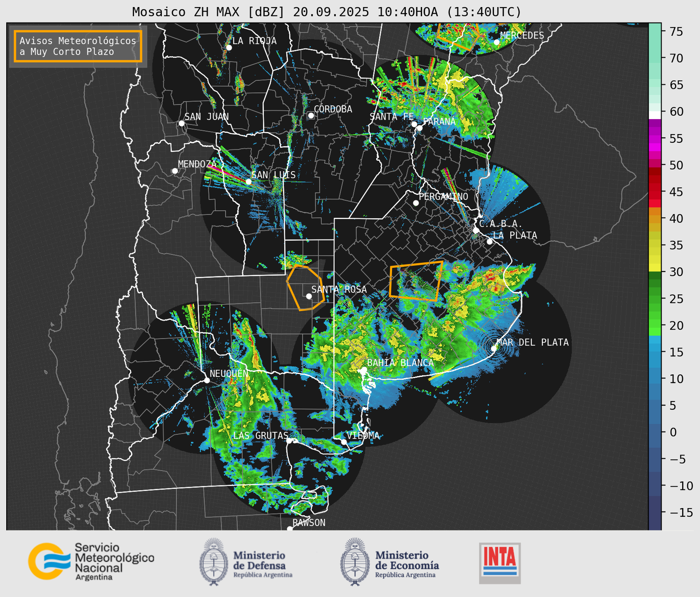Click the Ministerio de Economía emblem

click(x=354, y=562)
